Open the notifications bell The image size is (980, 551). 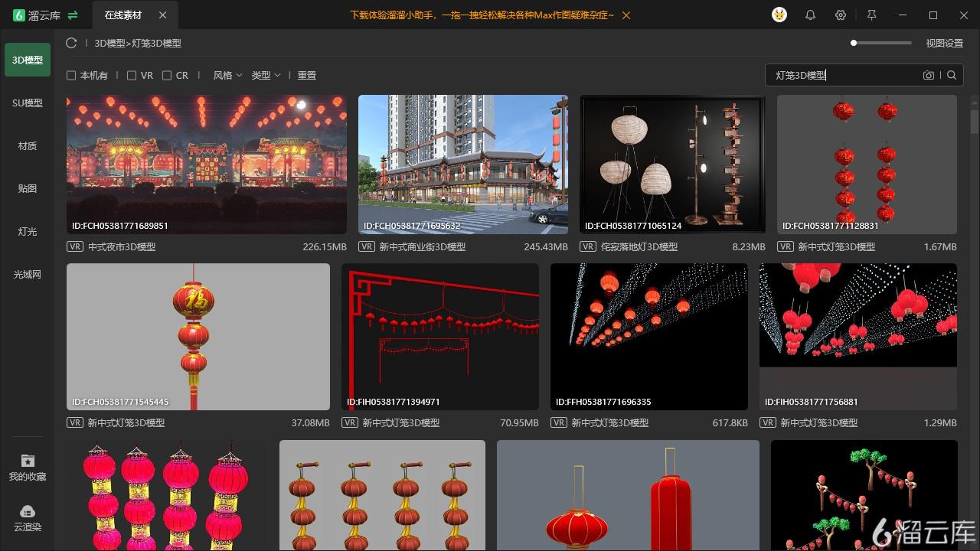[810, 15]
